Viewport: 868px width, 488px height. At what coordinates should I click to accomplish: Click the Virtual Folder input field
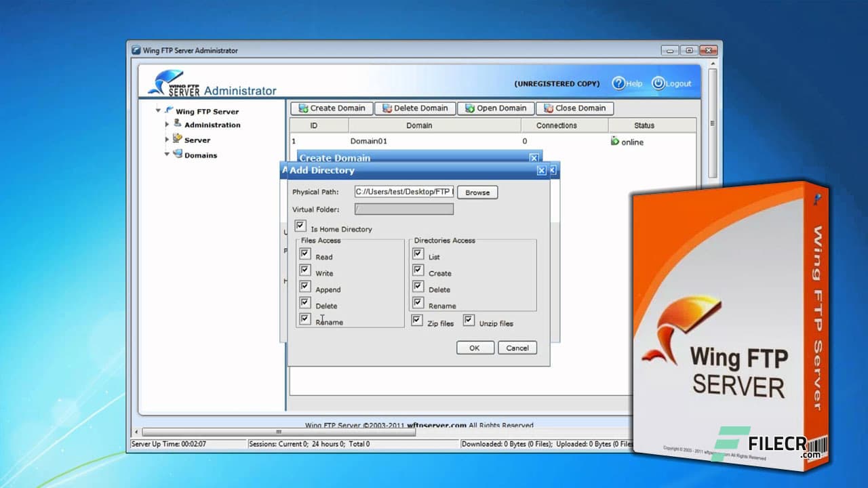point(403,209)
